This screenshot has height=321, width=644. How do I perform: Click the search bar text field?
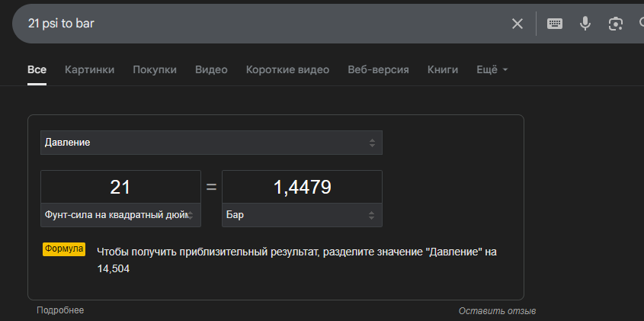[263, 24]
